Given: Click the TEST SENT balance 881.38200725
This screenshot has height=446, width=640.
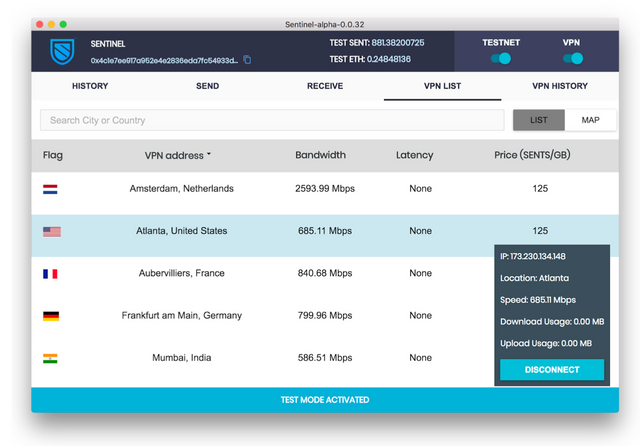Looking at the screenshot, I should point(398,43).
